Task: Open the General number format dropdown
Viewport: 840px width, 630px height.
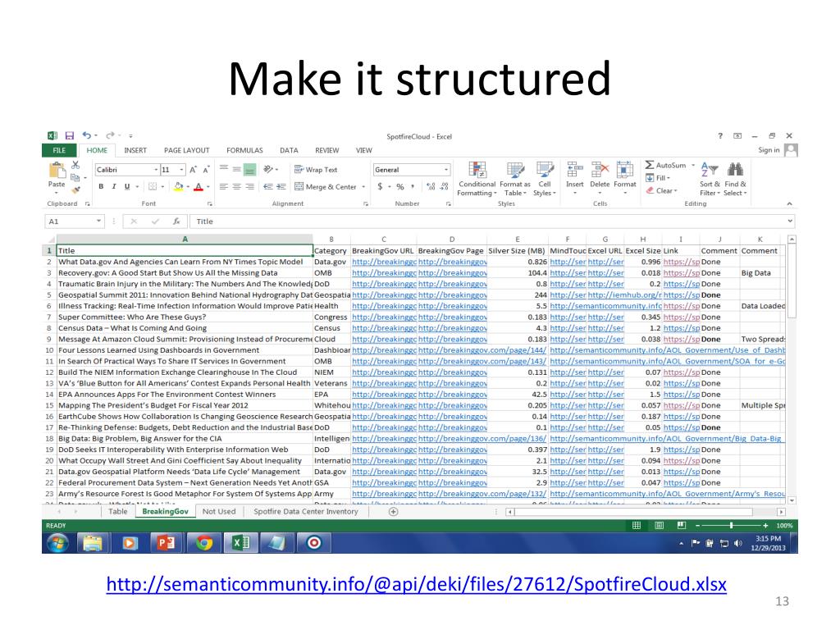Action: (x=445, y=170)
